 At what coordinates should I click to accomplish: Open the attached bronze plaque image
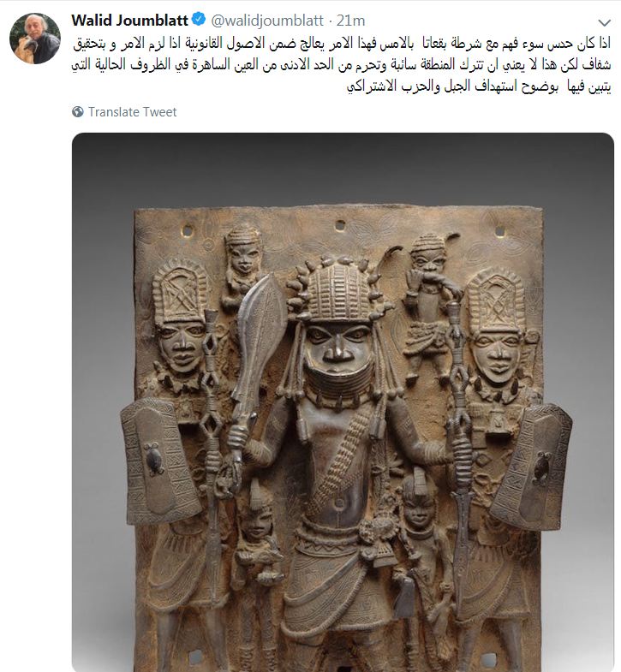coord(343,402)
